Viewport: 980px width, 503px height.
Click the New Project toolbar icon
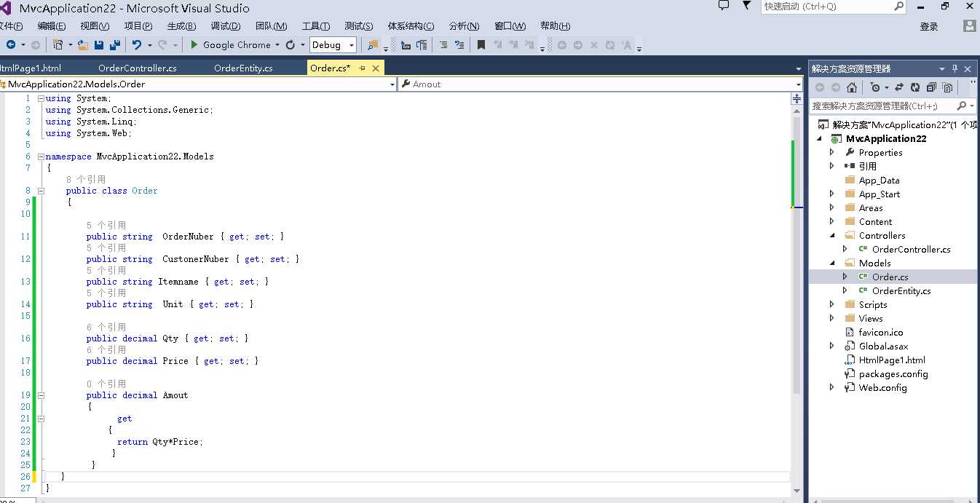58,45
